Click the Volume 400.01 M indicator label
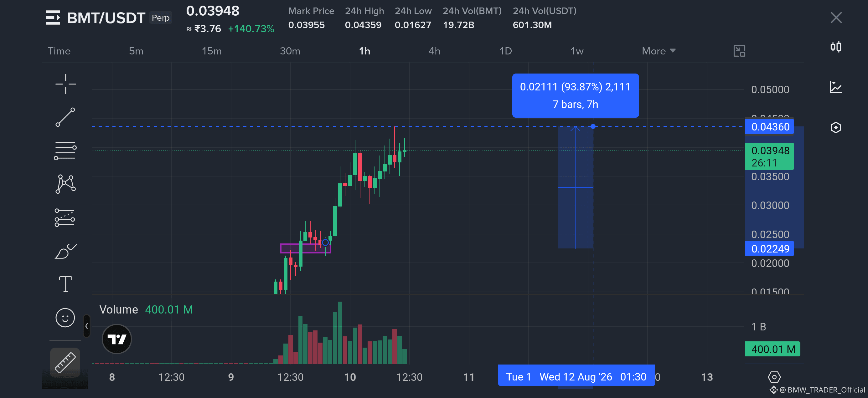This screenshot has width=868, height=398. click(x=146, y=309)
